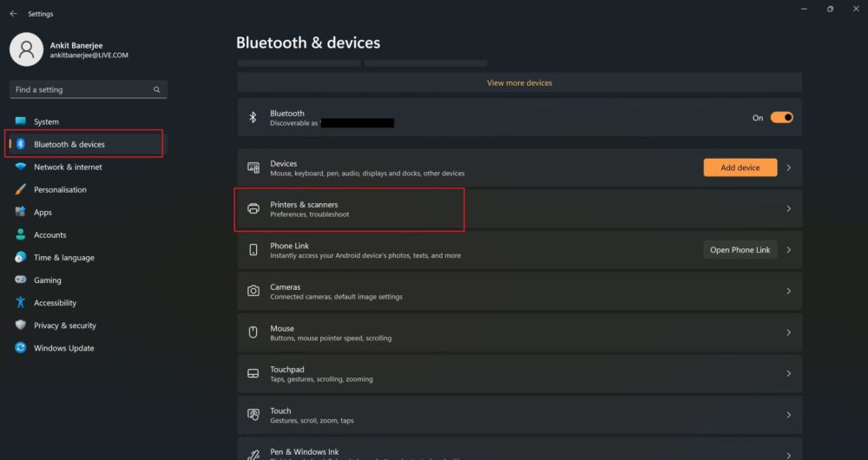The height and width of the screenshot is (460, 868).
Task: Open the Personalisation settings page
Action: pyautogui.click(x=60, y=189)
